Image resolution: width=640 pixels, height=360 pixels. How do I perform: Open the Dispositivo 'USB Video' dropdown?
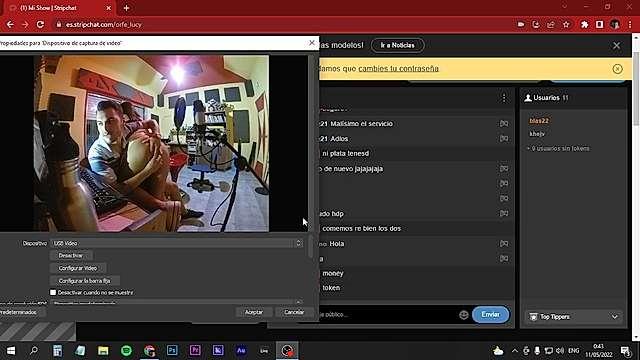click(x=178, y=243)
